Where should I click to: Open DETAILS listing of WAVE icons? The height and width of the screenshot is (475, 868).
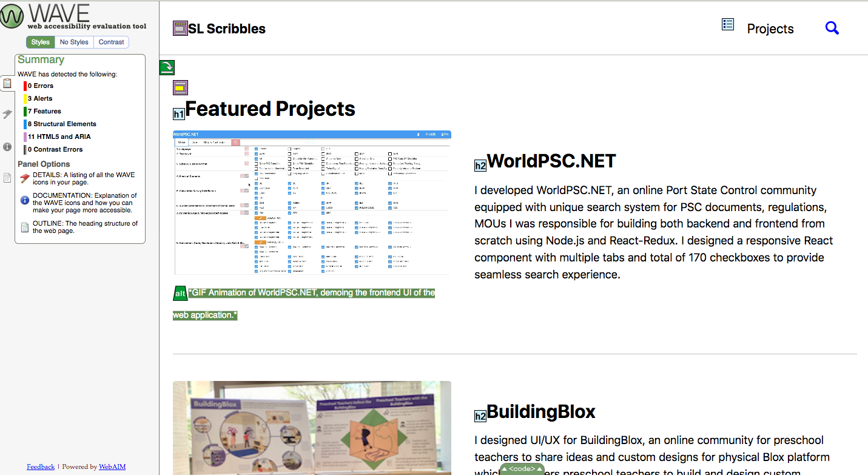pyautogui.click(x=84, y=178)
